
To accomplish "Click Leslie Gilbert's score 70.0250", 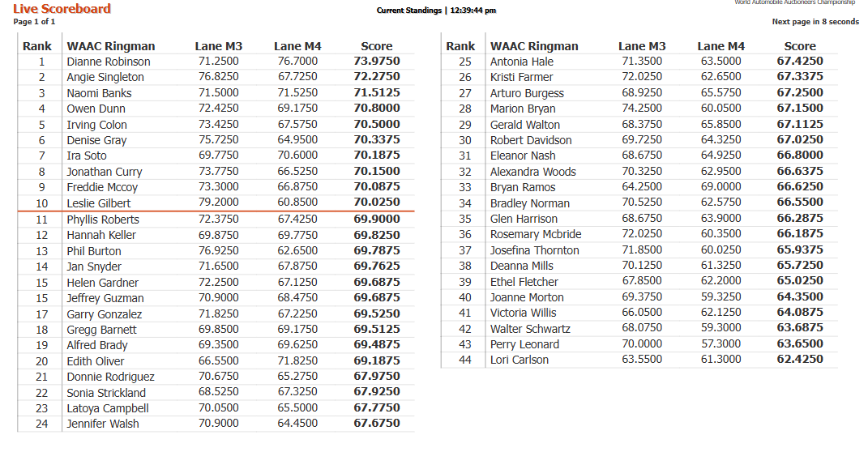I will [x=376, y=203].
